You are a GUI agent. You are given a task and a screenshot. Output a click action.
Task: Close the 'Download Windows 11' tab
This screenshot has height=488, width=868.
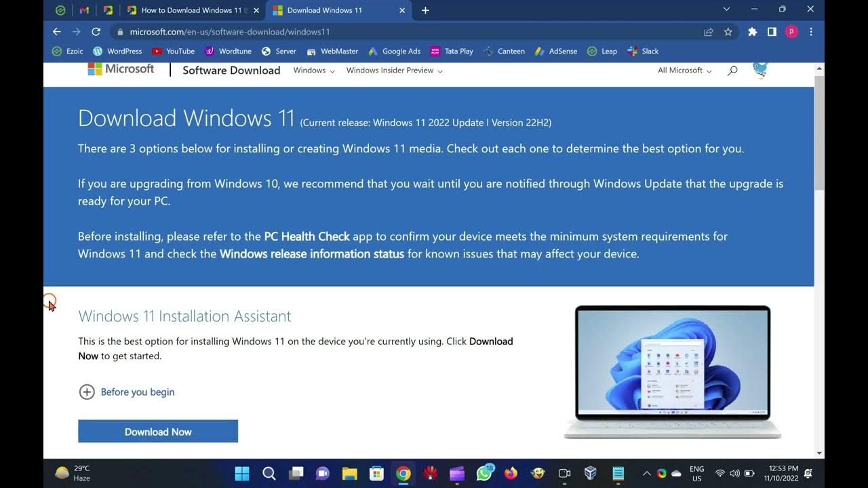pyautogui.click(x=402, y=10)
